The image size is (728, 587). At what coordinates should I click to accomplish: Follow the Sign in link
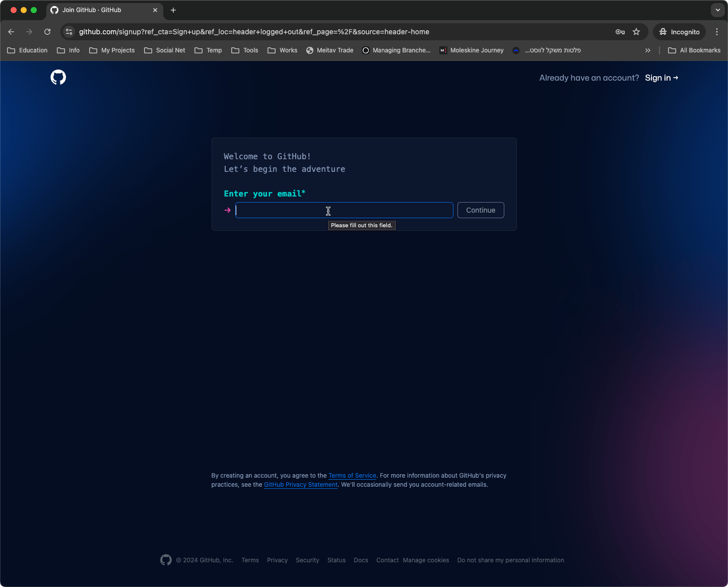point(661,78)
